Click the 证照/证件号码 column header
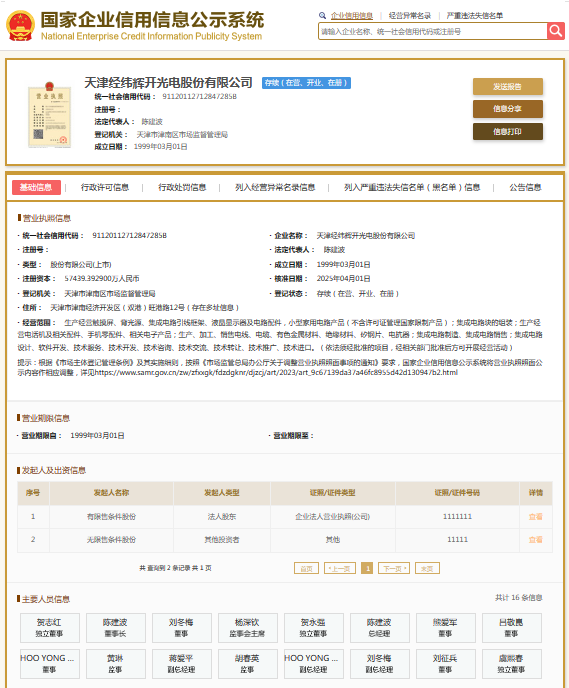569x688 pixels. 457,493
